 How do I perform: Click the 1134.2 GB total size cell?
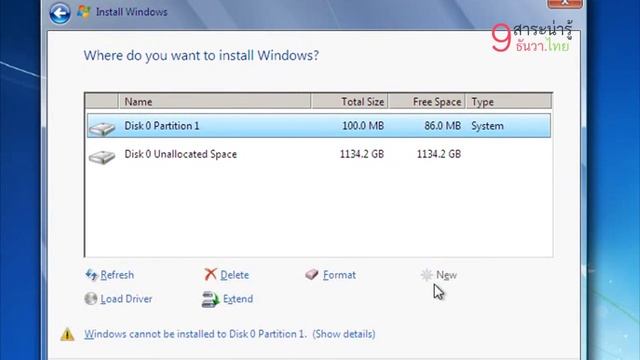(x=362, y=154)
